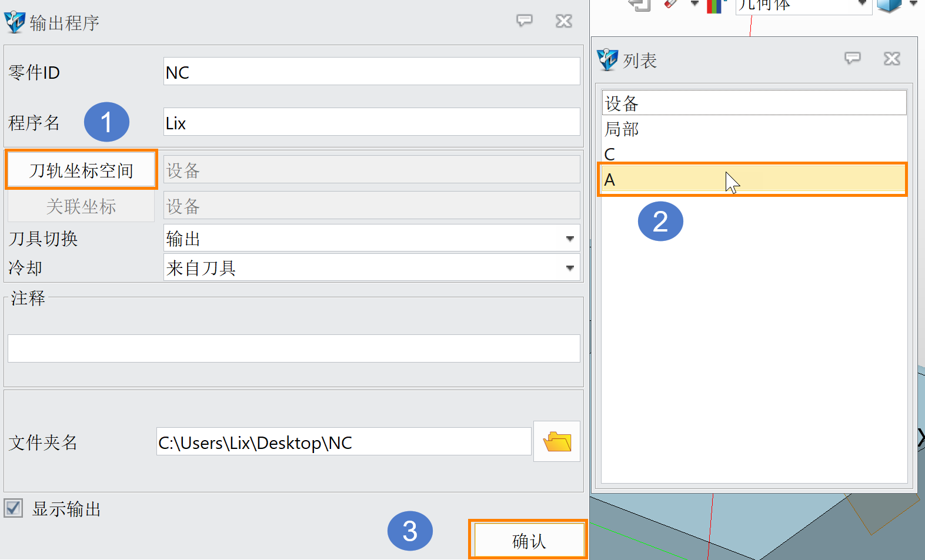Click the 刀轨坐标空间 button
The height and width of the screenshot is (560, 925).
click(x=81, y=170)
